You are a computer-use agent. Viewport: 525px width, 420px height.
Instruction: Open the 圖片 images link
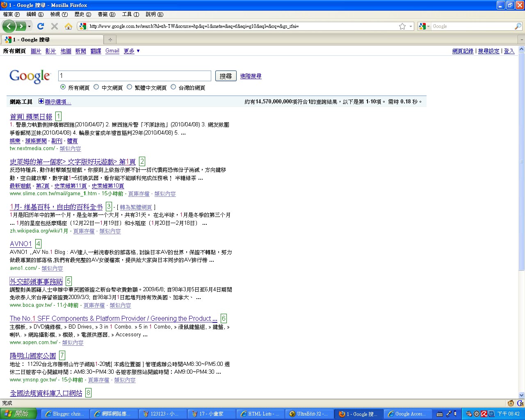[36, 51]
